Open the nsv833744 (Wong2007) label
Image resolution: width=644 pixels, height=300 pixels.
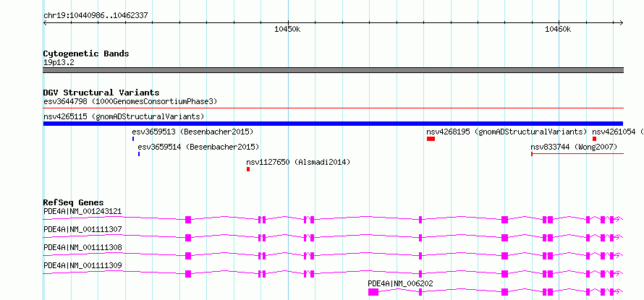click(x=574, y=147)
